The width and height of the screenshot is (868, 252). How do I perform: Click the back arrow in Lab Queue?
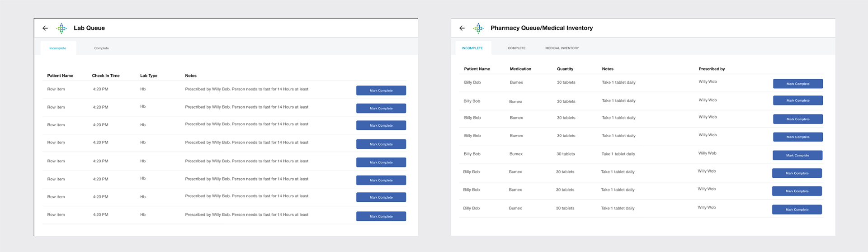pos(45,28)
